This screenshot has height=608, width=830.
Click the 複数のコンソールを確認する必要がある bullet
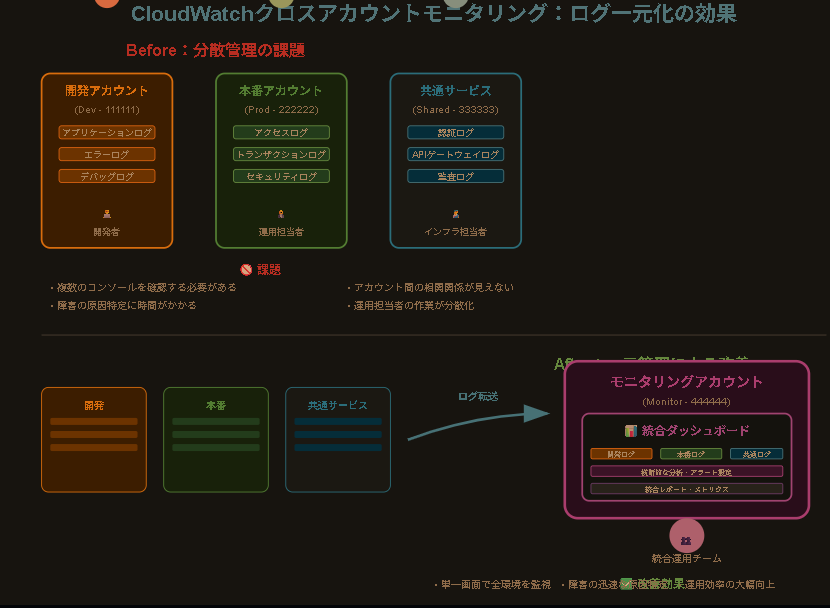click(x=143, y=287)
